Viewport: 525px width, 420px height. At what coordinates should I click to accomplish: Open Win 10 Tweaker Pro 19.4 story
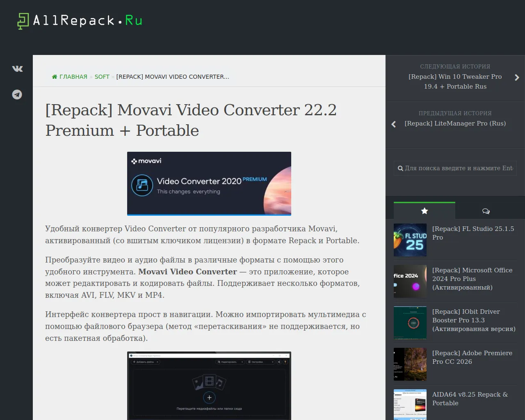(x=455, y=82)
